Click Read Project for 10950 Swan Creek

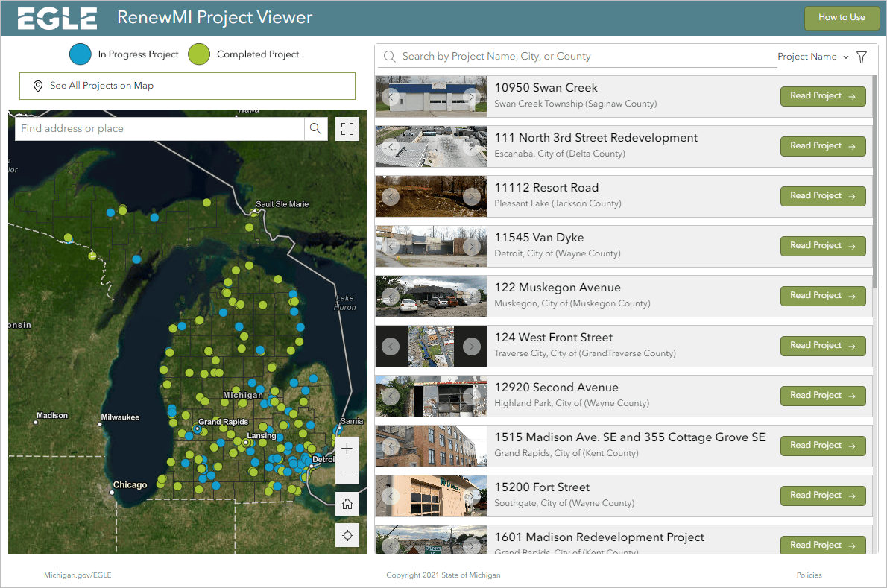(823, 96)
